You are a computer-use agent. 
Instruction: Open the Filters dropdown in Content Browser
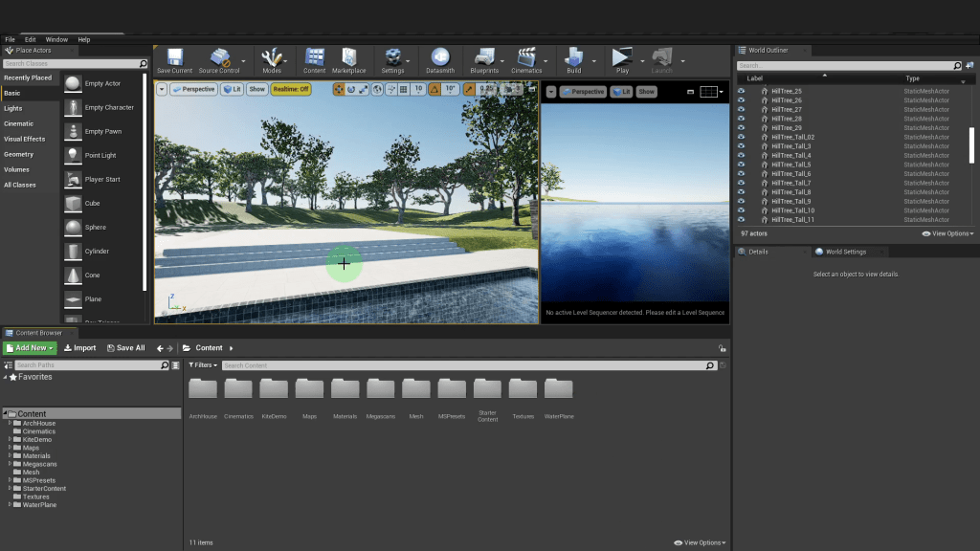pyautogui.click(x=201, y=365)
